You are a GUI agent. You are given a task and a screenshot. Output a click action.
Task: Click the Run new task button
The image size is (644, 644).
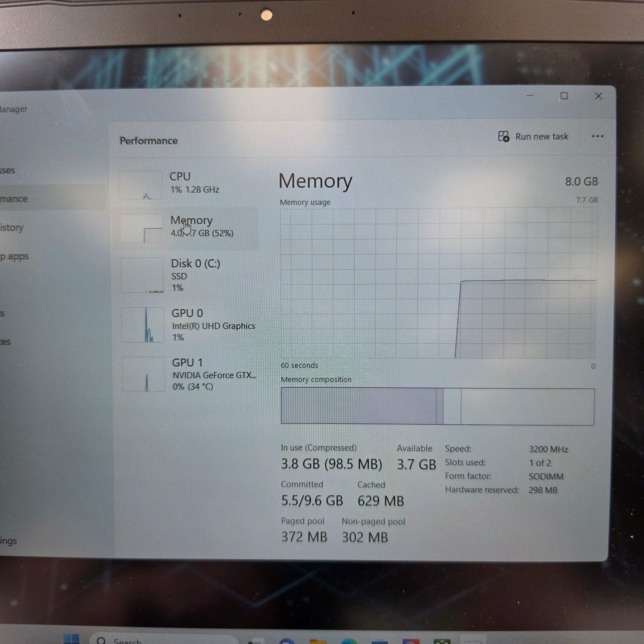(x=533, y=137)
